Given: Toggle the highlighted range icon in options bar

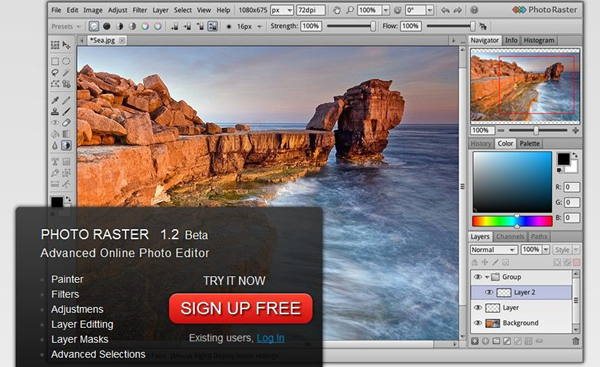Looking at the screenshot, I should point(212,26).
